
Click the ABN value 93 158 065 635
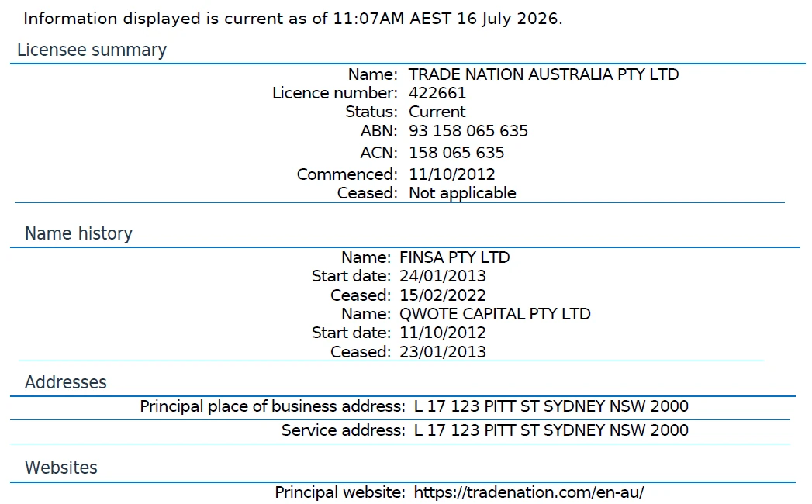pyautogui.click(x=468, y=131)
